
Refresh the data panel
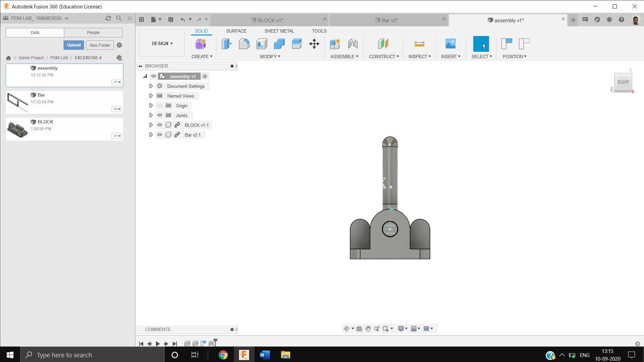pyautogui.click(x=108, y=18)
